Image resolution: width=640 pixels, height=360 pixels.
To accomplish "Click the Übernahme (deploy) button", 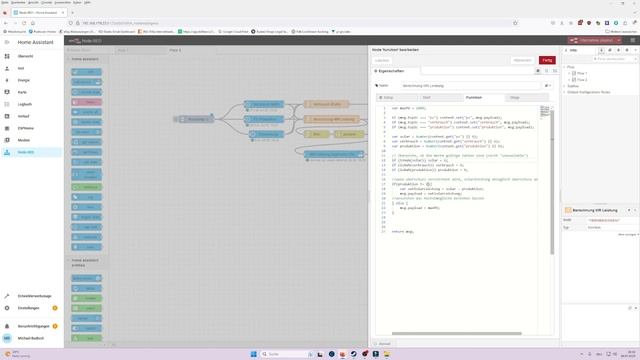I will click(x=592, y=40).
